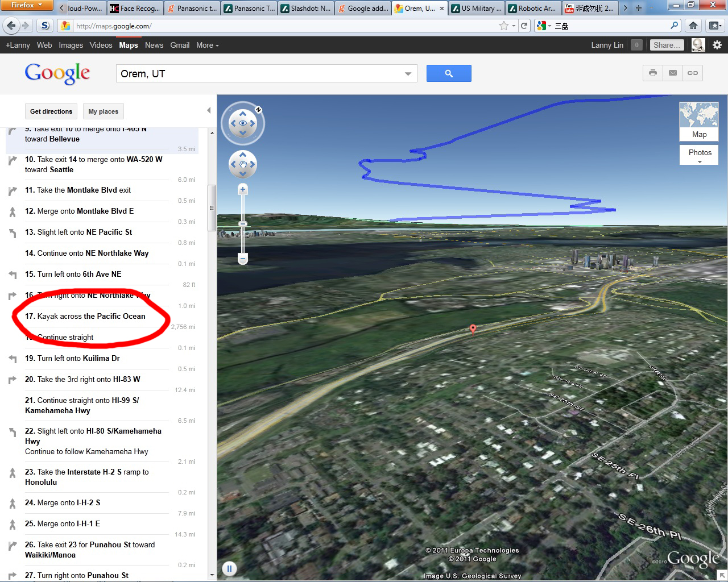Bookmark page with the star icon
The image size is (728, 582).
click(x=503, y=26)
